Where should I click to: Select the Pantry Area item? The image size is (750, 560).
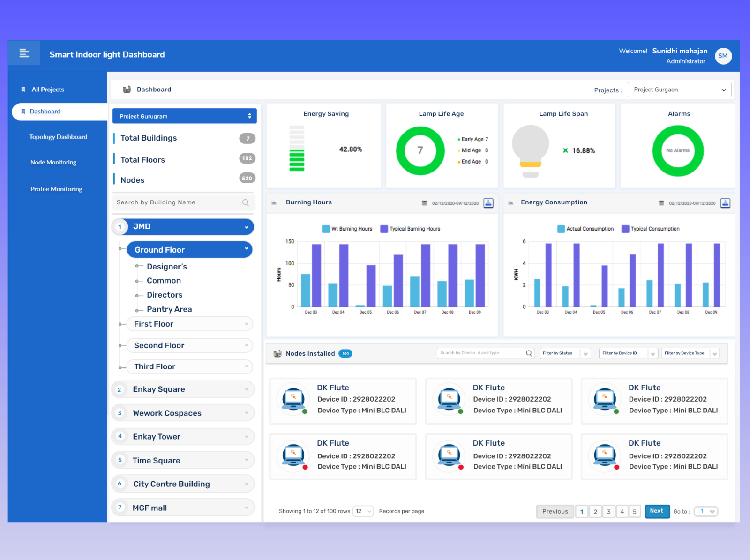169,309
